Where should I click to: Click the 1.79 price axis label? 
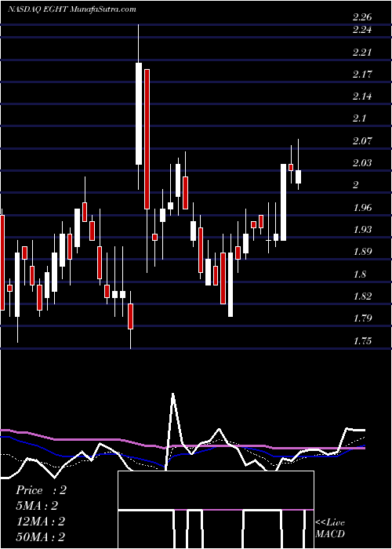(362, 318)
